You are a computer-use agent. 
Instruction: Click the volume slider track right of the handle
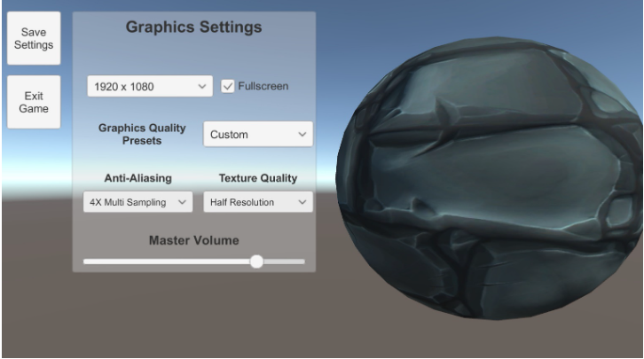284,261
